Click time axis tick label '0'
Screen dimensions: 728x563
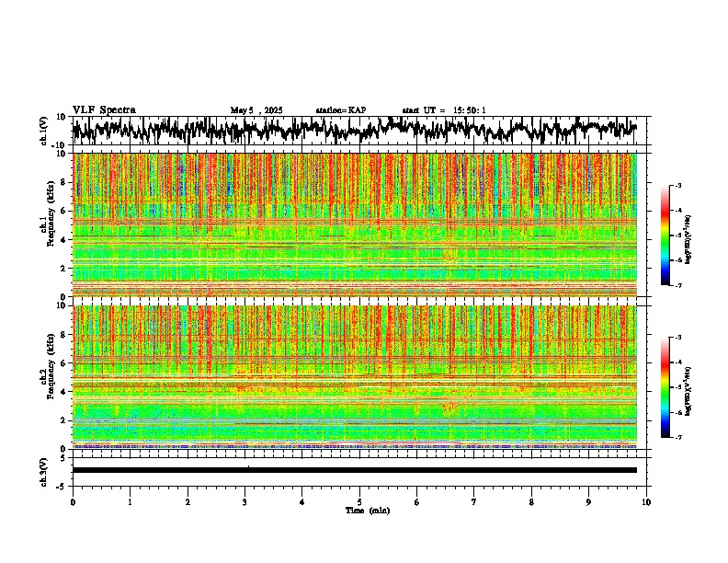pyautogui.click(x=73, y=502)
